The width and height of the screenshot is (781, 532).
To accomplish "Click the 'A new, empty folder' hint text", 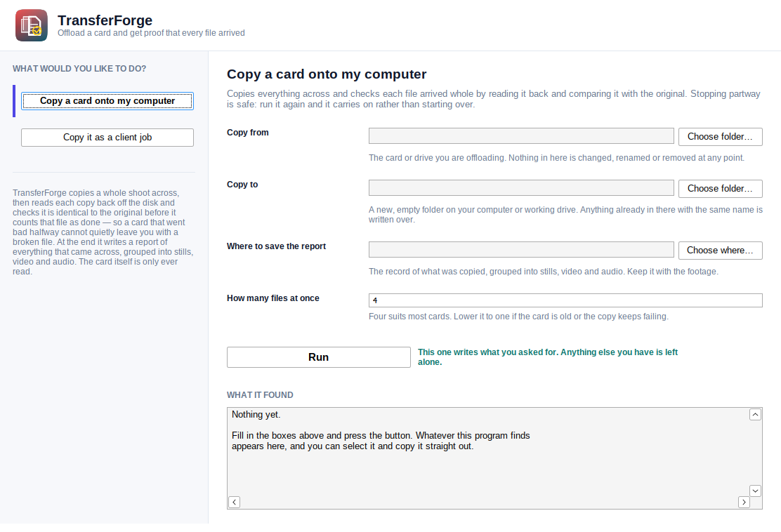I will (565, 215).
